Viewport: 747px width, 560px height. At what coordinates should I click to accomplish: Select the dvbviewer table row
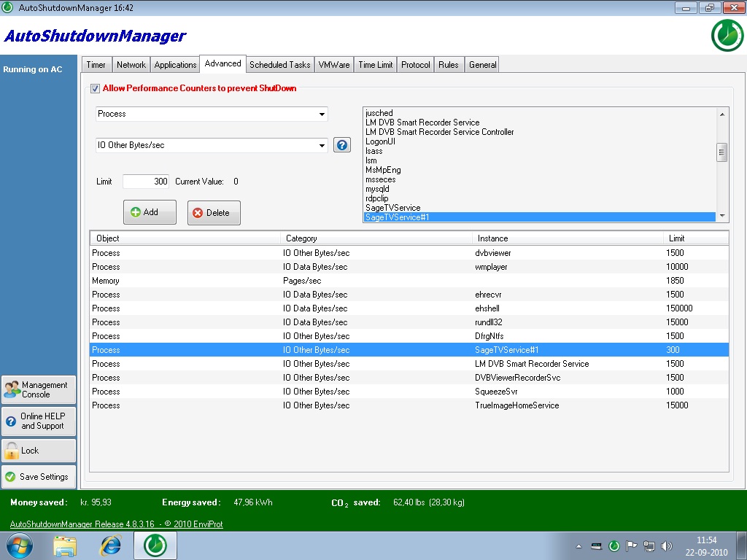[409, 253]
